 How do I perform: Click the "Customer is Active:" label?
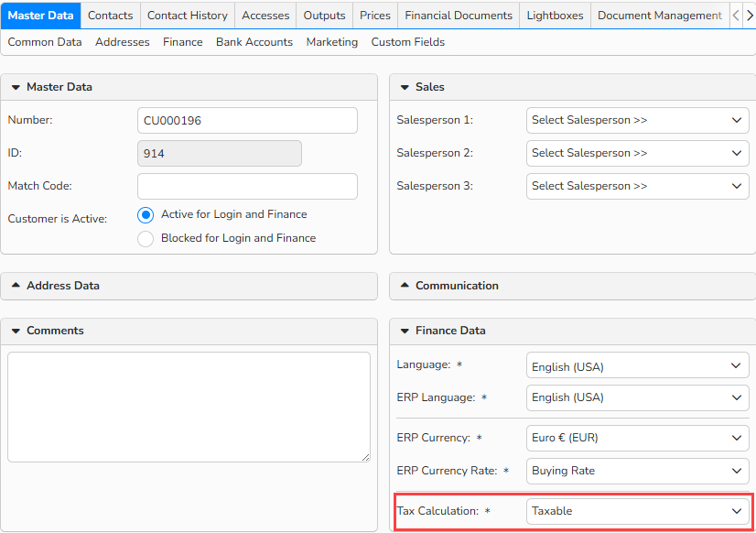[58, 219]
